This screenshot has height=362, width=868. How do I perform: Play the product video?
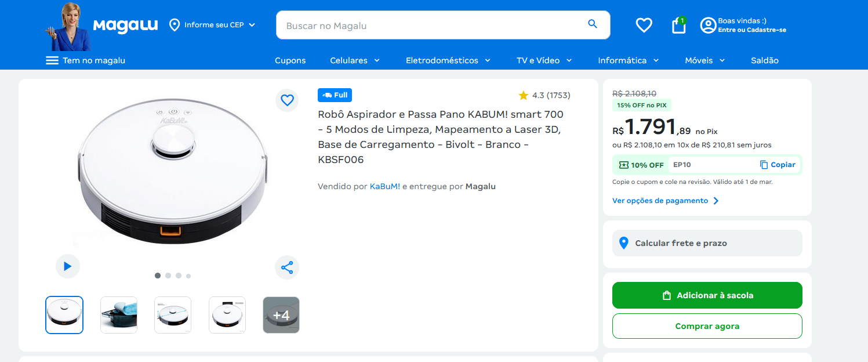(x=68, y=266)
